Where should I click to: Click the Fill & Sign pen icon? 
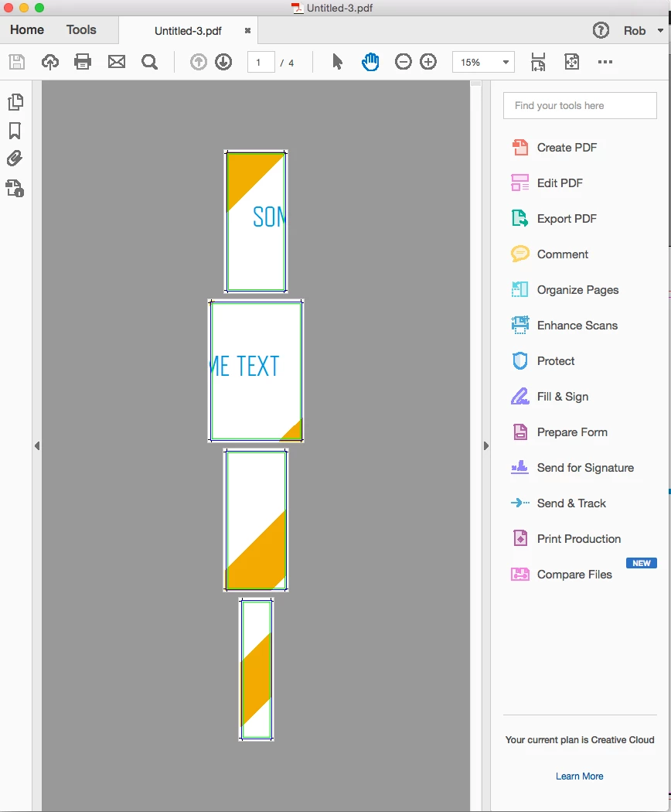(519, 396)
